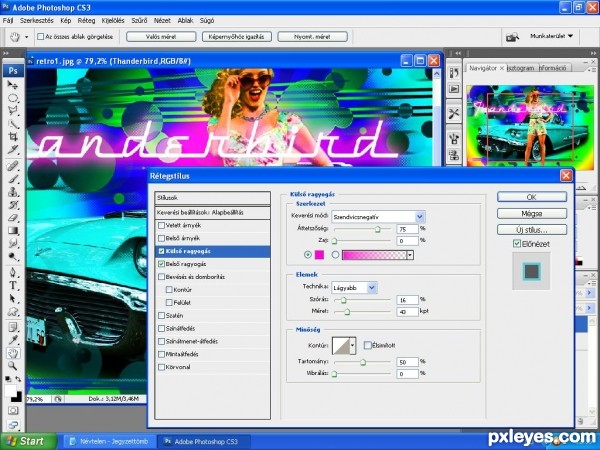The width and height of the screenshot is (600, 450).
Task: Select the Path Selection tool
Action: click(13, 298)
